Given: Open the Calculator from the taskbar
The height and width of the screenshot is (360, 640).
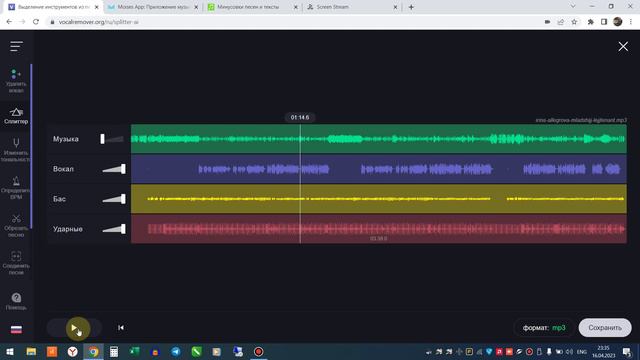Looking at the screenshot, I should [x=114, y=352].
